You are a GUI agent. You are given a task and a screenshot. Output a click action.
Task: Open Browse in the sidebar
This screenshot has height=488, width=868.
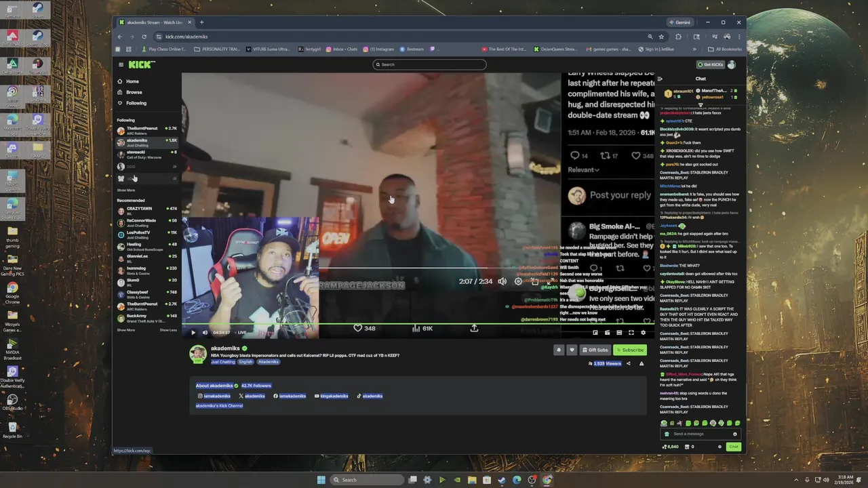coord(130,92)
